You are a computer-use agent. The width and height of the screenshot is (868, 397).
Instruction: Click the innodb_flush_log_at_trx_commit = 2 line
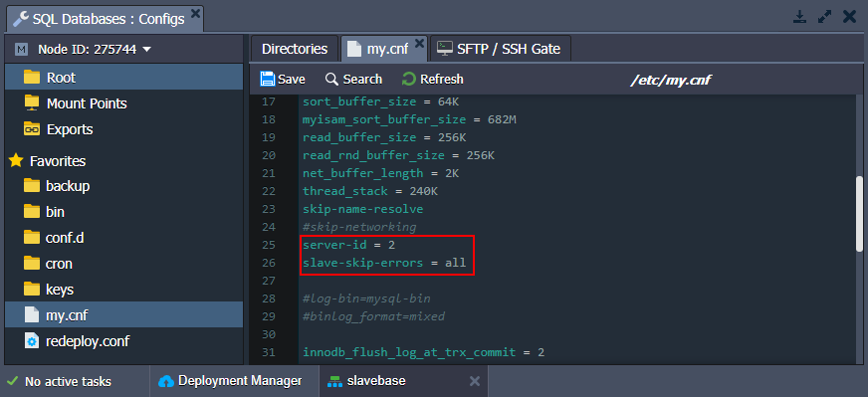[423, 352]
